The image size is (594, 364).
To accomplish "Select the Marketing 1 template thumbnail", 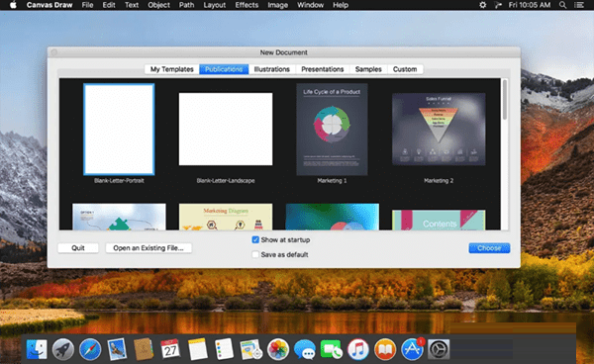I will click(x=332, y=130).
